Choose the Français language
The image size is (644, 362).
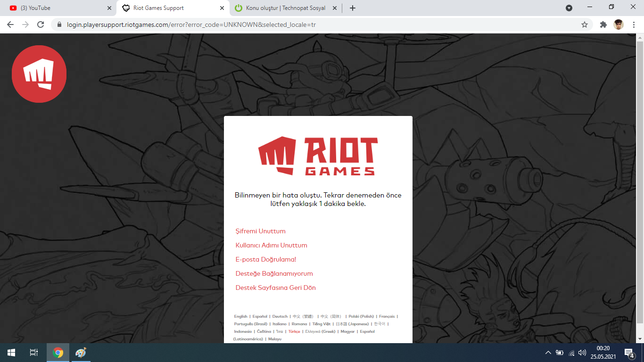(x=387, y=317)
